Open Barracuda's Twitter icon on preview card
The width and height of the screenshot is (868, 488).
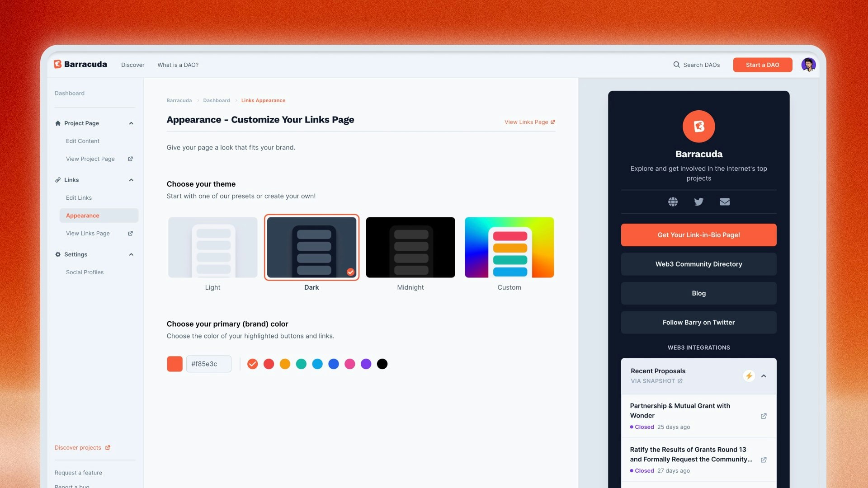[x=699, y=202]
